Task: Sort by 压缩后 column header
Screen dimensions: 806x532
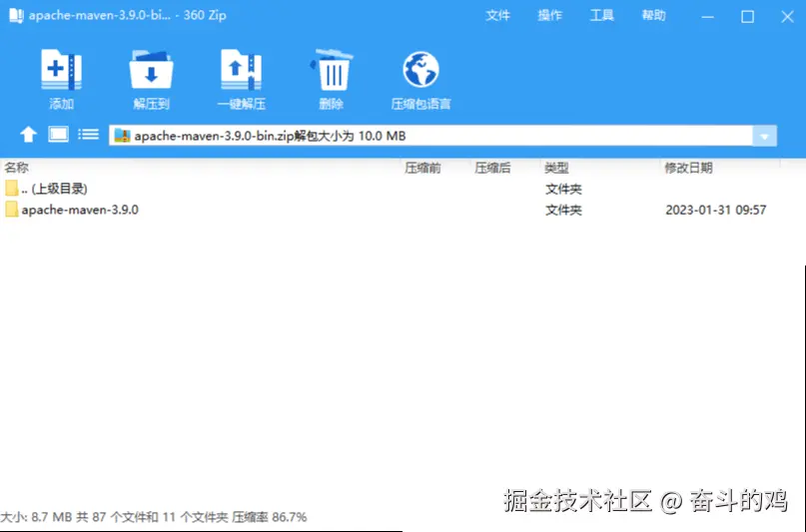Action: pyautogui.click(x=492, y=168)
